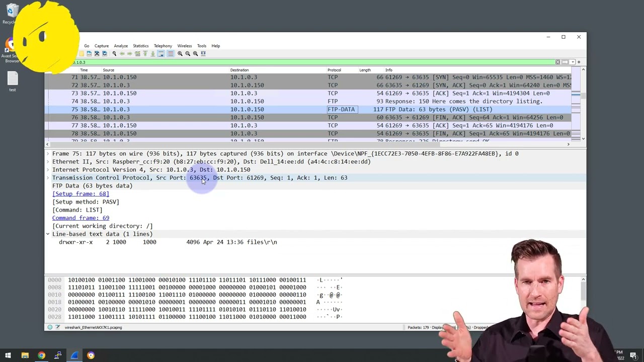
Task: Open Avast Secure Browser taskbar icon
Action: pyautogui.click(x=91, y=355)
